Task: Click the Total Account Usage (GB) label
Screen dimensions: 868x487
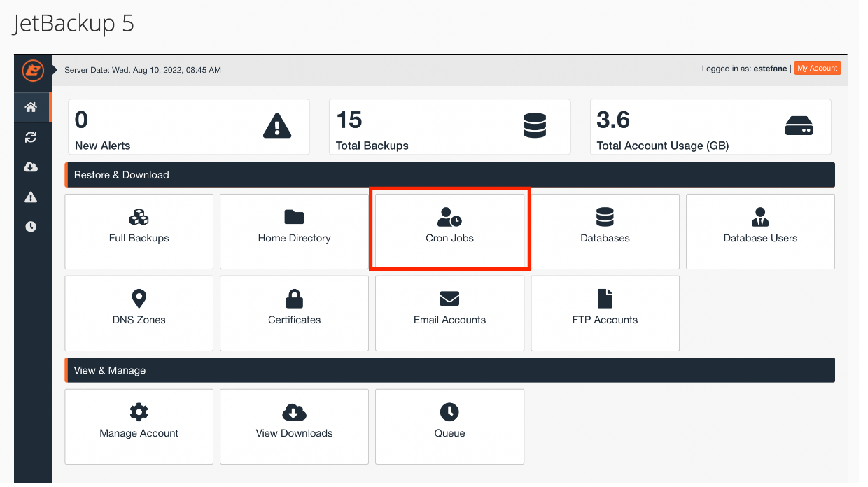Action: click(663, 146)
